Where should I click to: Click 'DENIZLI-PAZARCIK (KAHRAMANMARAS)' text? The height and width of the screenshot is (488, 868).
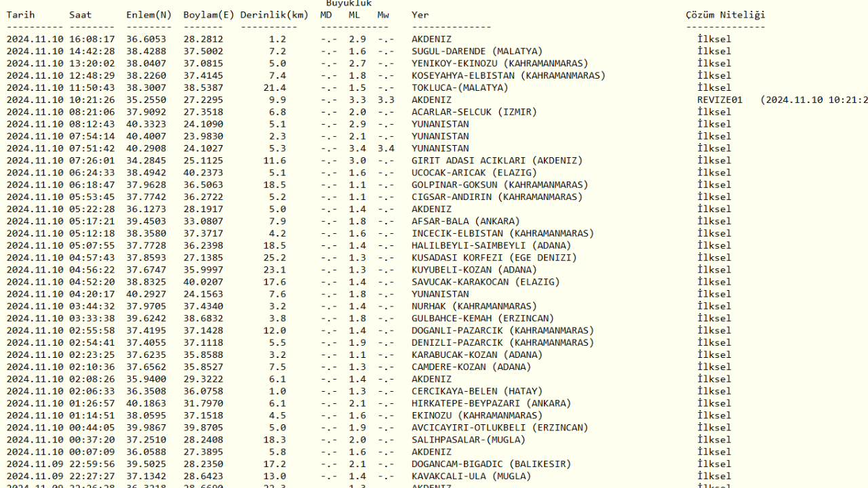[502, 343]
